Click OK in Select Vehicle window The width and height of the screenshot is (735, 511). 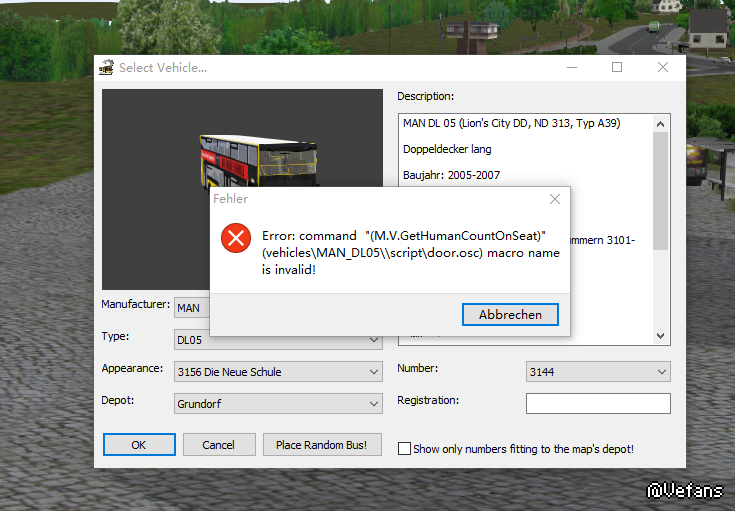click(139, 444)
